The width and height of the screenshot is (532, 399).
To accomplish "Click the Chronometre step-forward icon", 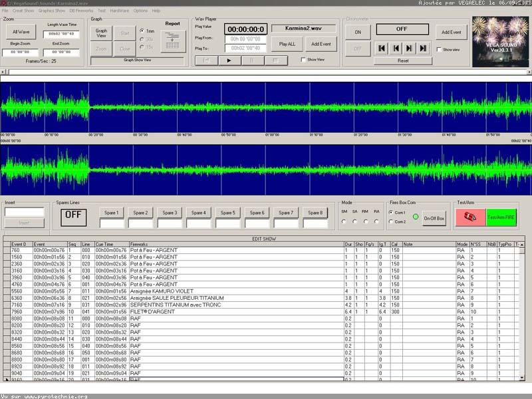I will pos(408,48).
